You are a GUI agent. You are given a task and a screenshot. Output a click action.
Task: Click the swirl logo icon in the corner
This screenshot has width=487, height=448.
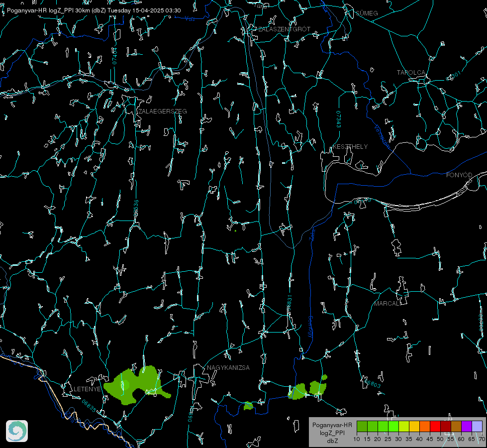tap(17, 431)
